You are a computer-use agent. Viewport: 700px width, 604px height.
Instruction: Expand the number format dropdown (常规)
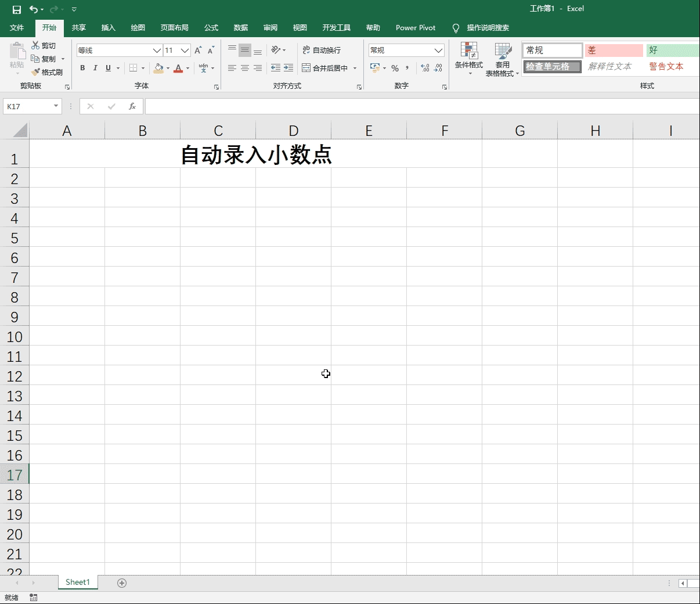coord(439,51)
